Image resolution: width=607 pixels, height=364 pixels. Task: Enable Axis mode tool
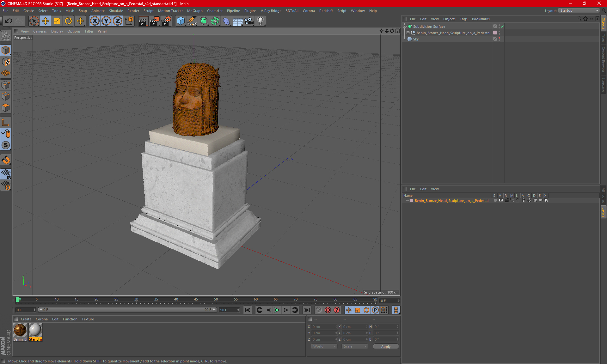point(6,122)
